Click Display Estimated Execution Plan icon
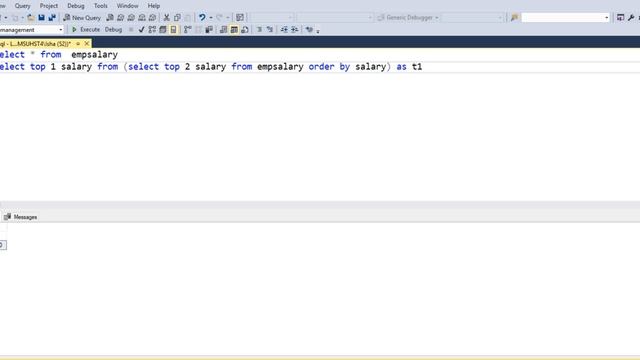This screenshot has width=640, height=360. tap(152, 29)
